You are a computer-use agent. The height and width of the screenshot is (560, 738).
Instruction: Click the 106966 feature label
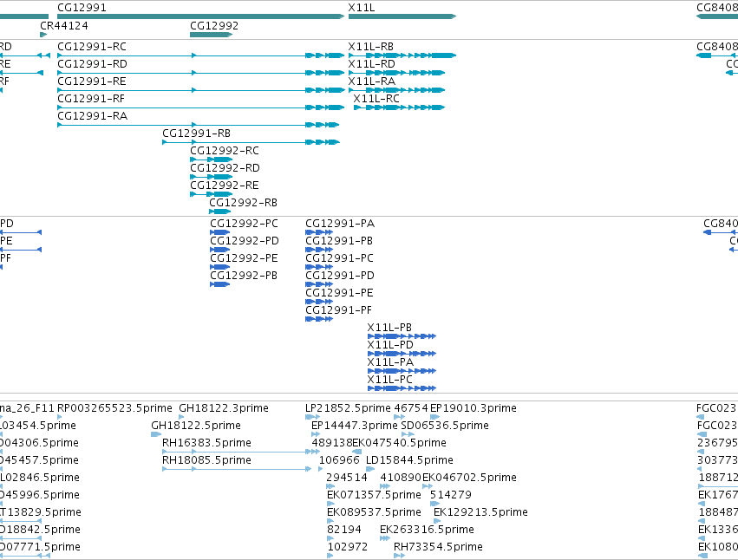[x=339, y=460]
